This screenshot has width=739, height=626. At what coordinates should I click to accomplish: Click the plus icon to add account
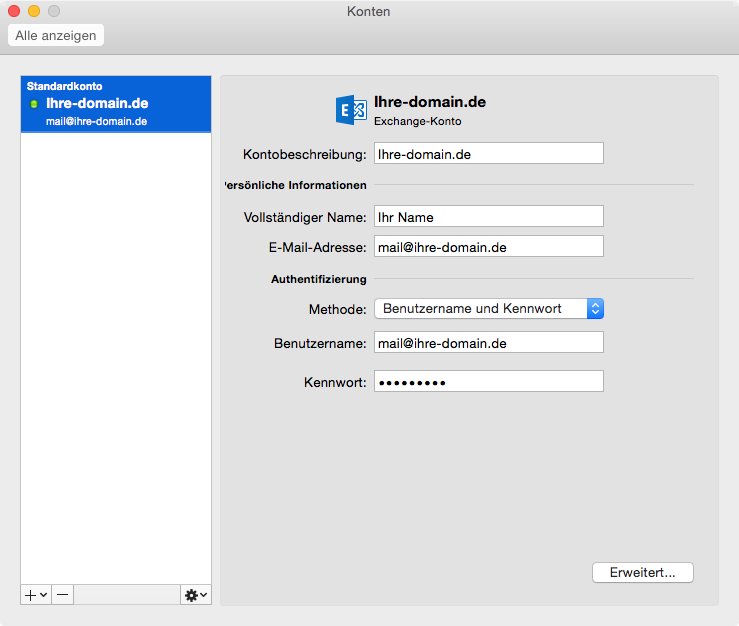coord(30,595)
